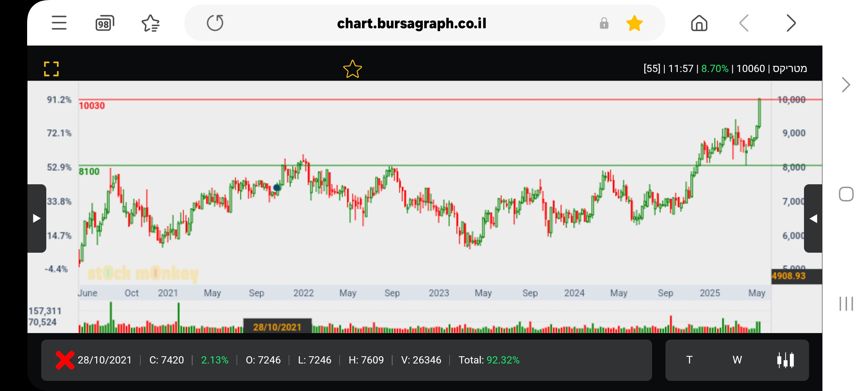Open the edge panel chevron on right
The height and width of the screenshot is (391, 868).
point(846,85)
